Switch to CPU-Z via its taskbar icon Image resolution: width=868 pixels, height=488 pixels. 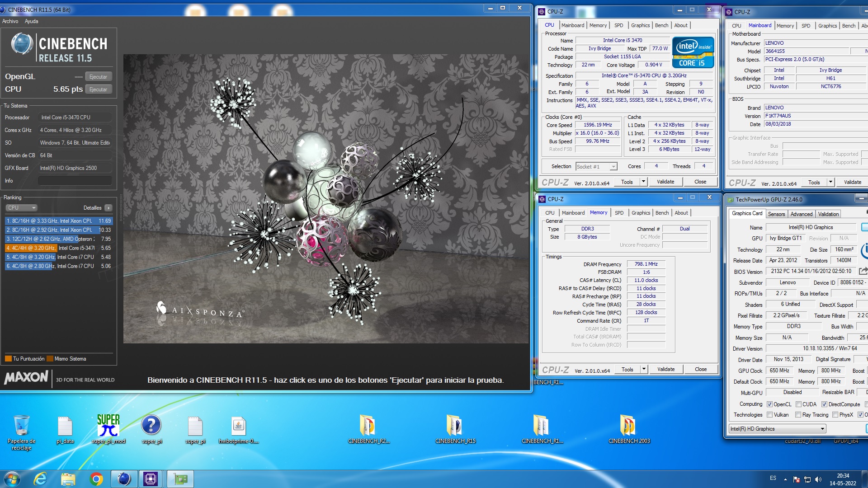coord(151,479)
